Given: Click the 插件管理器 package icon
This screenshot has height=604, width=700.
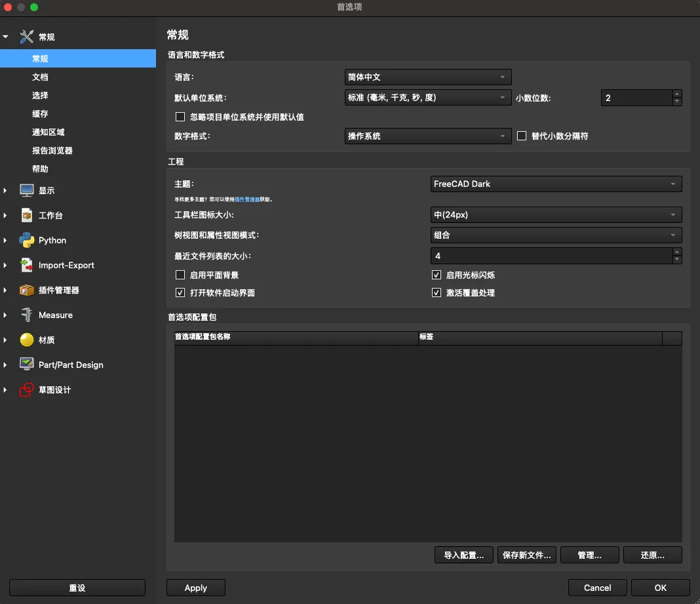Looking at the screenshot, I should (27, 290).
